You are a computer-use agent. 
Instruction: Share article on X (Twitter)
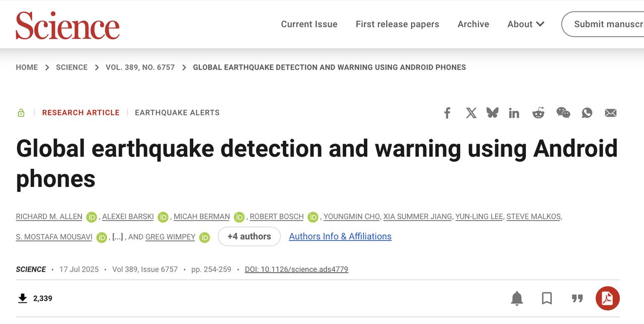471,113
